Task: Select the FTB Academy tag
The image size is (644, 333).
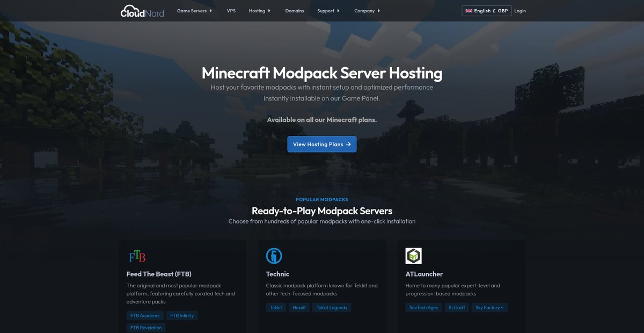Action: pos(145,316)
